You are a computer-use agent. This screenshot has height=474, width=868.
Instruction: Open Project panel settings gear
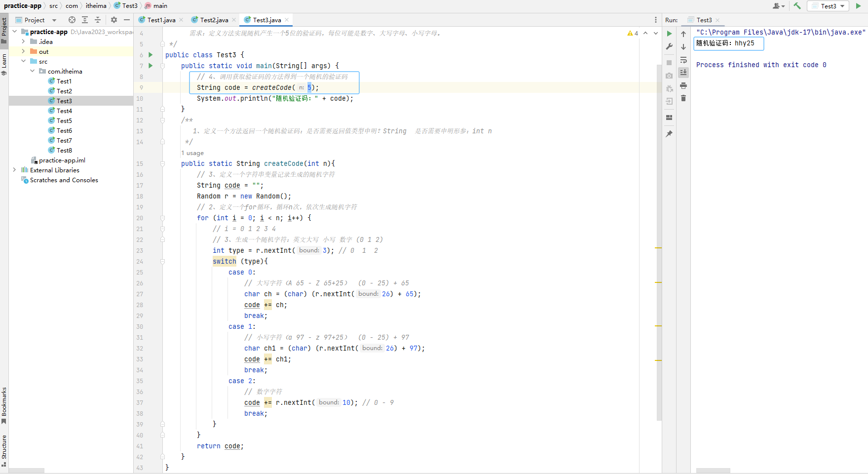pos(114,20)
